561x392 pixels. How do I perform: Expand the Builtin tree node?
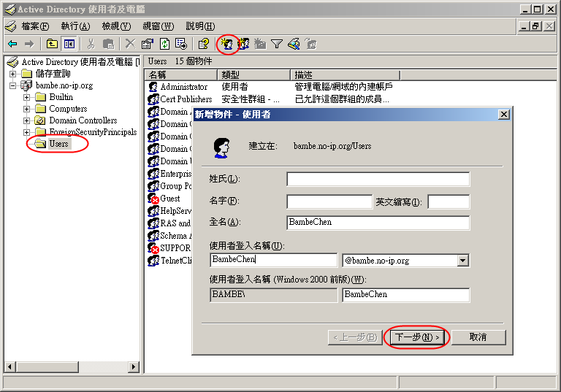click(27, 97)
